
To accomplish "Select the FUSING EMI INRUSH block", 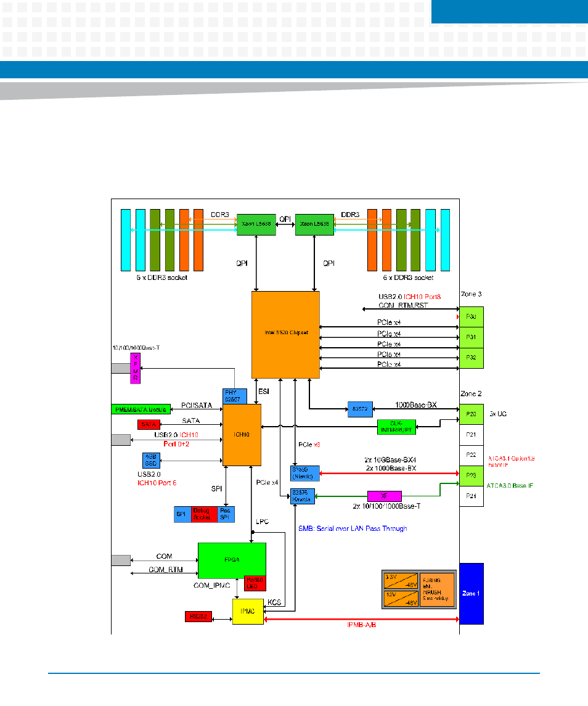I will (437, 590).
